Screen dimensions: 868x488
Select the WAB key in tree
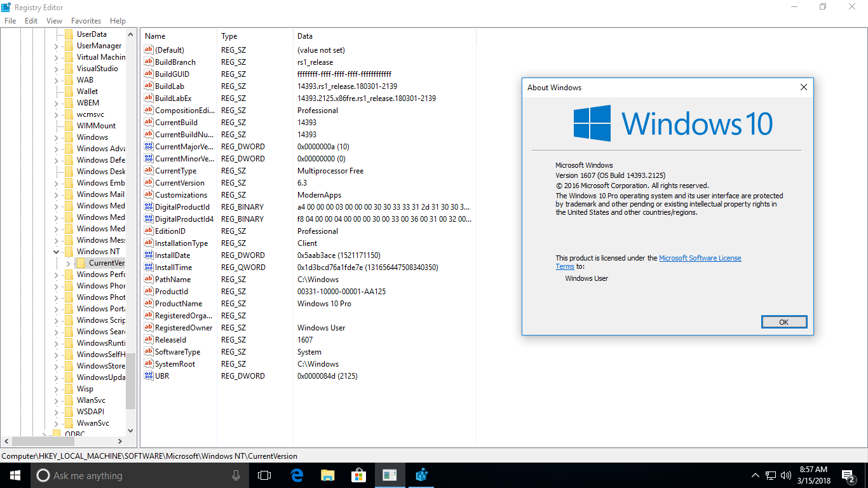coord(85,80)
